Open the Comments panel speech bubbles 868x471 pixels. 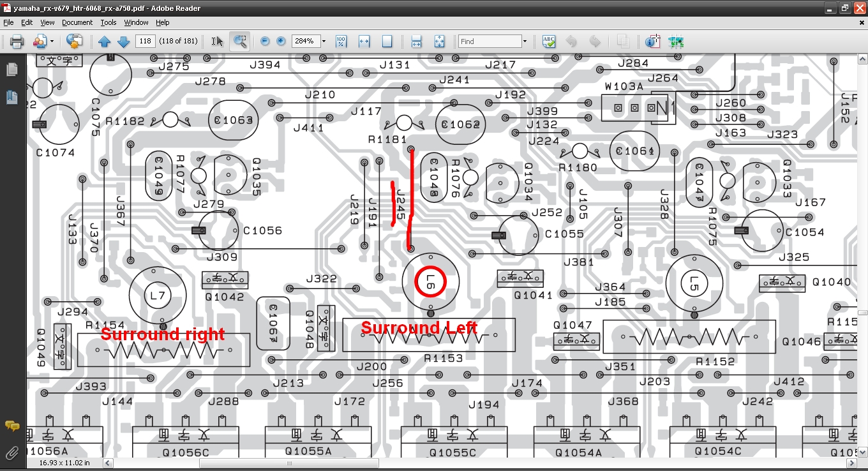pos(12,426)
